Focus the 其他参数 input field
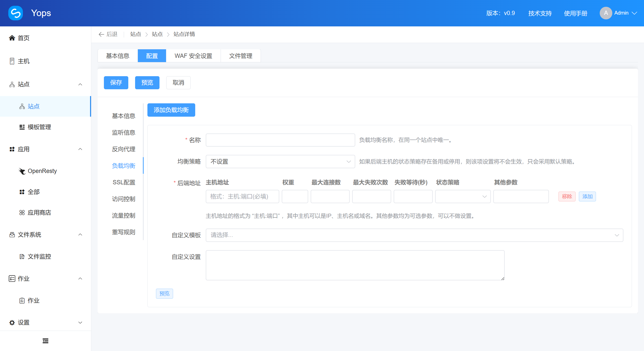This screenshot has height=351, width=644. click(x=521, y=196)
